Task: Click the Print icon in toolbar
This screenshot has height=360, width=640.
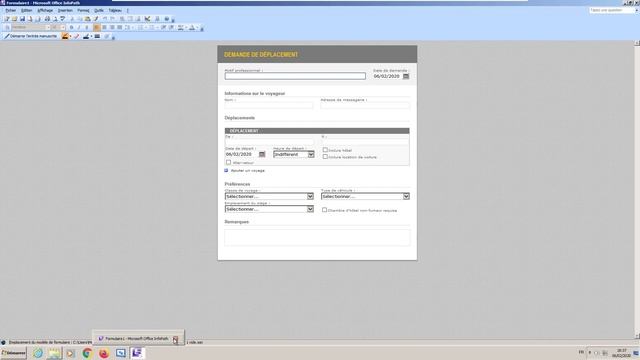Action: click(x=47, y=19)
